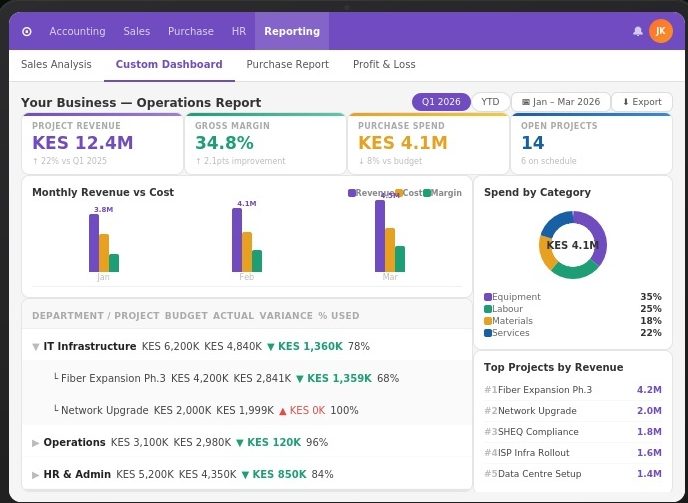The height and width of the screenshot is (503, 688).
Task: Switch to the YTD period toggle
Action: [x=490, y=102]
